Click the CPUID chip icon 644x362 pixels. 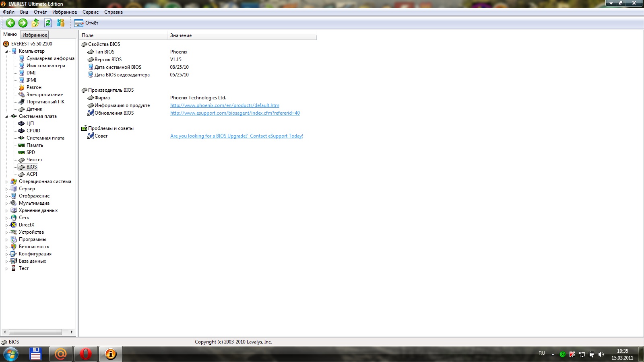click(x=21, y=131)
